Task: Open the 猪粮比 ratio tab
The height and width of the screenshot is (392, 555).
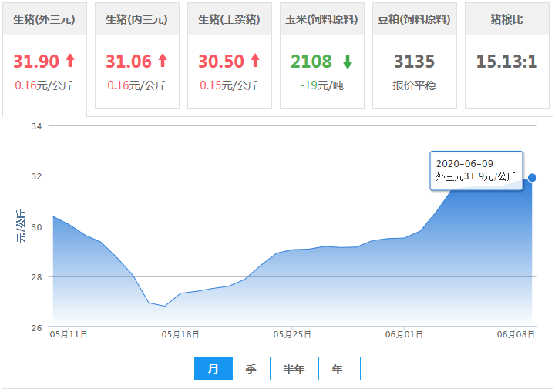Action: (506, 19)
